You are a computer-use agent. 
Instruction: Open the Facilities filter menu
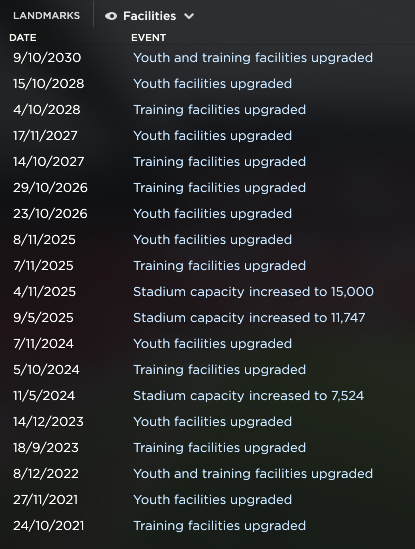[x=149, y=16]
